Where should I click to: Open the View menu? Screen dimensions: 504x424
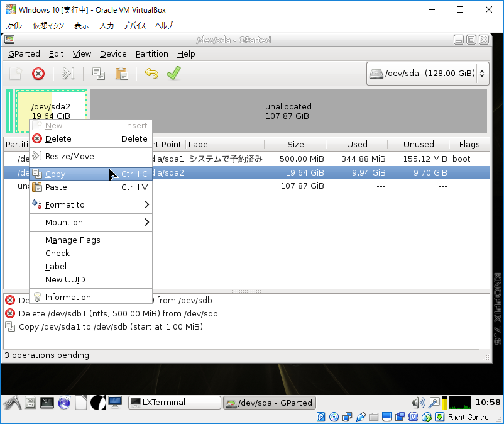tap(82, 53)
